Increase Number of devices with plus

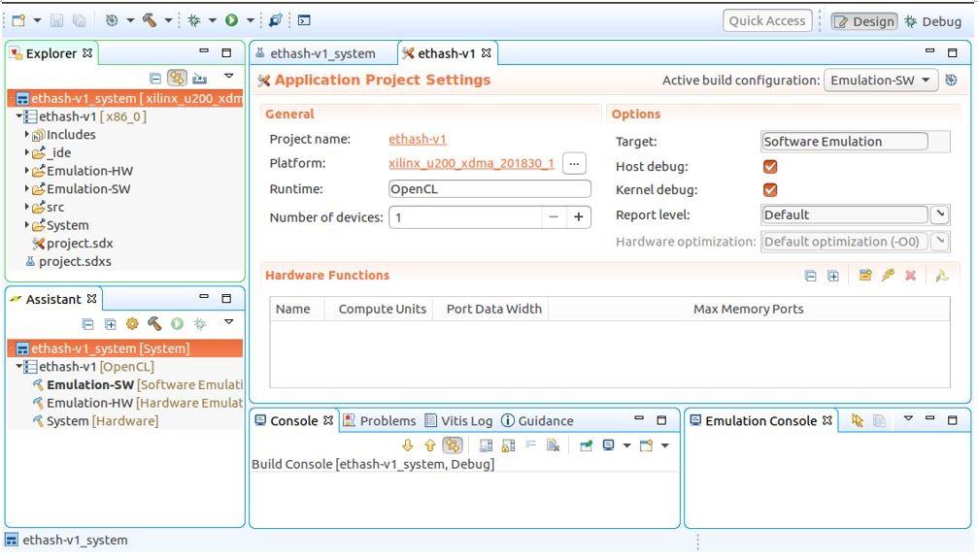[x=579, y=217]
